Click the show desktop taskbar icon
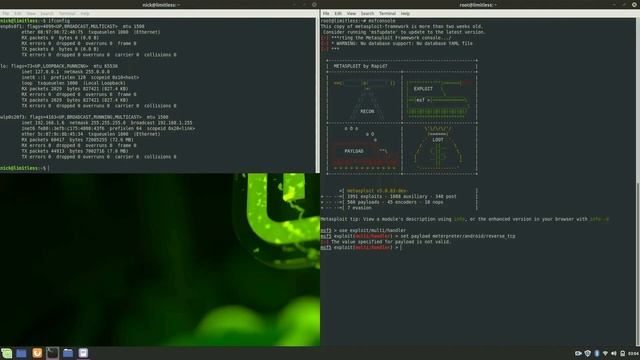 (21, 353)
